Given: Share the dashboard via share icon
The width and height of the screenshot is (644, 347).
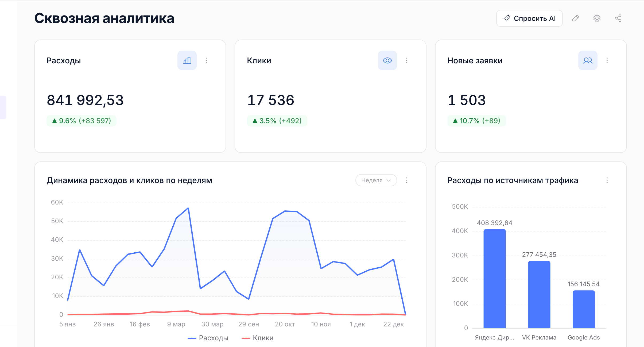Looking at the screenshot, I should pos(618,18).
